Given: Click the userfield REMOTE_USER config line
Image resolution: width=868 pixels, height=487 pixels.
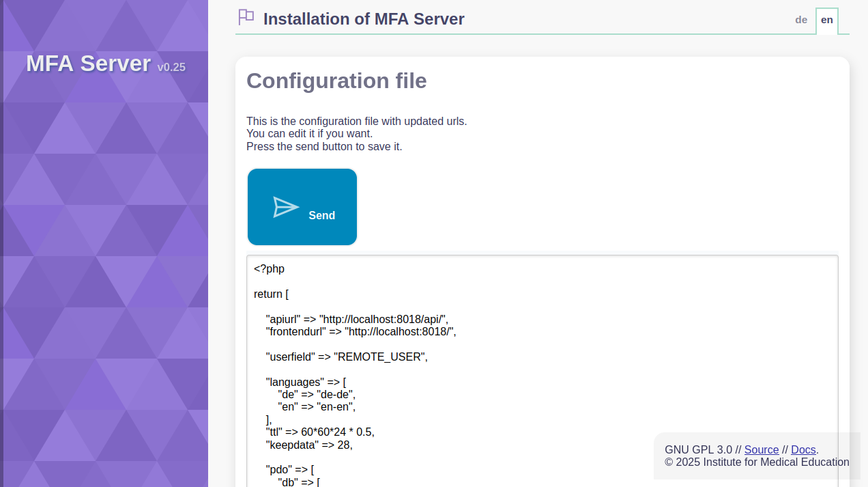Looking at the screenshot, I should (x=347, y=357).
